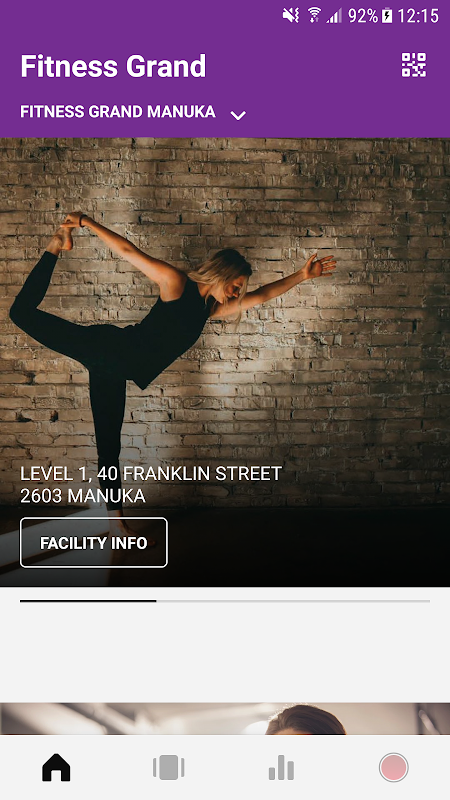The image size is (450, 800).
Task: Tap the Wi-Fi status bar icon
Action: (314, 15)
